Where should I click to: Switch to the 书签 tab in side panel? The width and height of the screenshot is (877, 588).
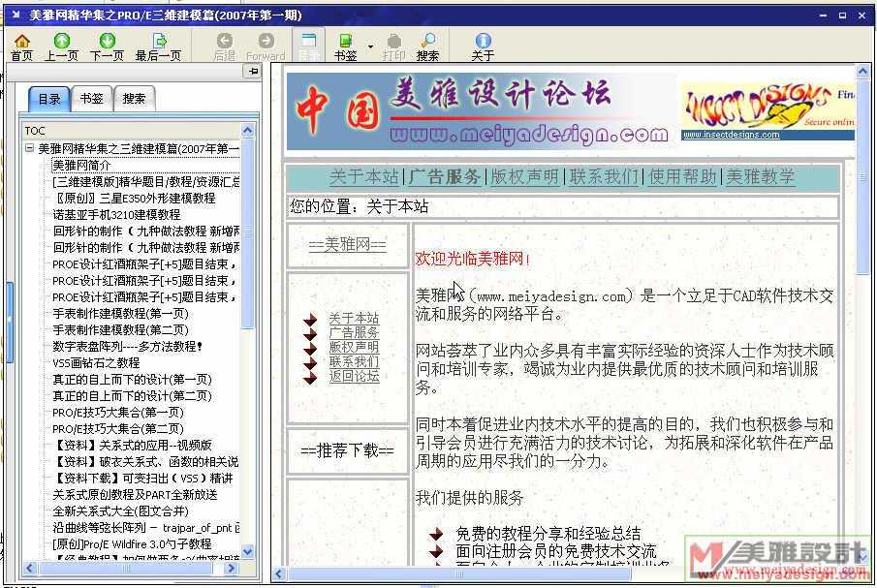91,99
